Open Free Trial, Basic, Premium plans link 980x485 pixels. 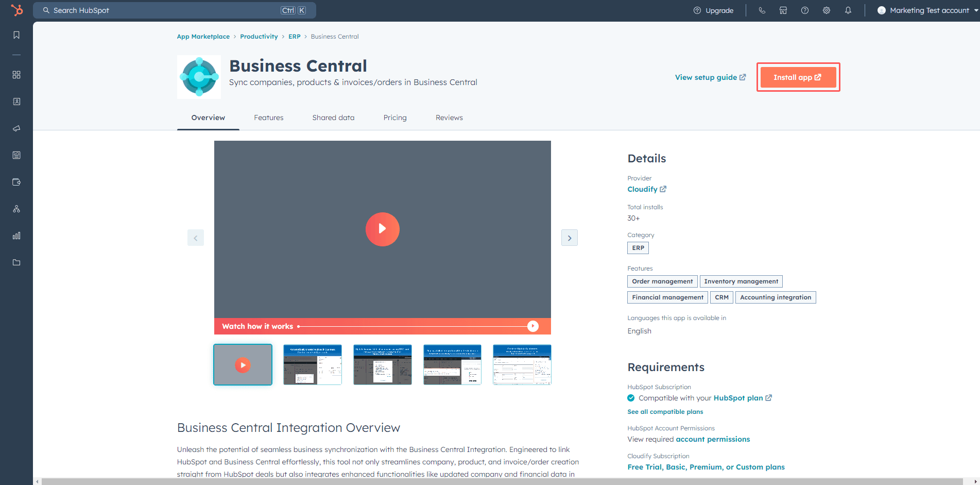coord(706,467)
